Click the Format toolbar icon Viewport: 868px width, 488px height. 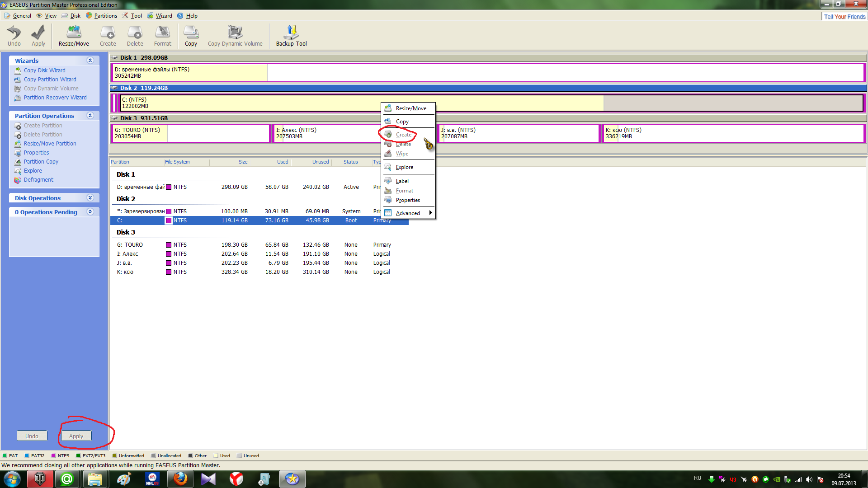point(163,36)
